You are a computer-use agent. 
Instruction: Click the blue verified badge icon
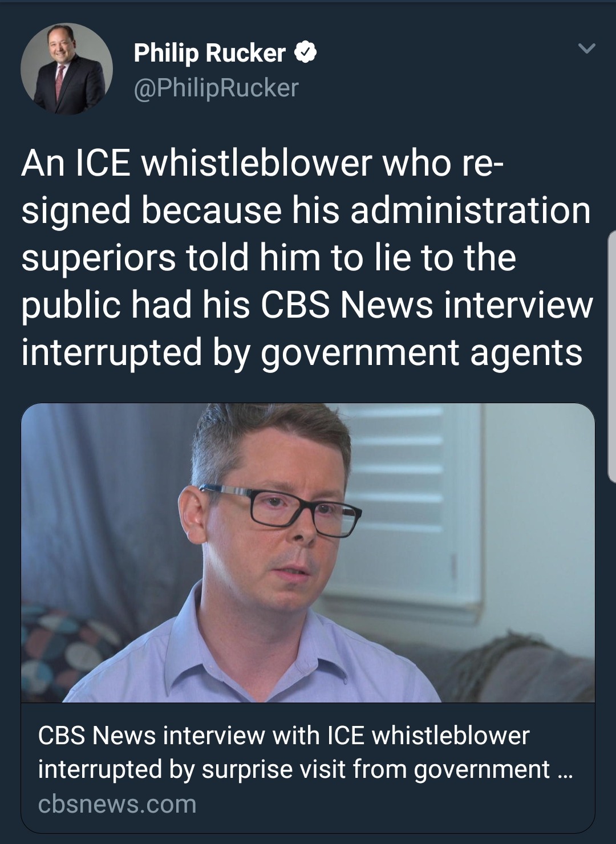pyautogui.click(x=305, y=53)
